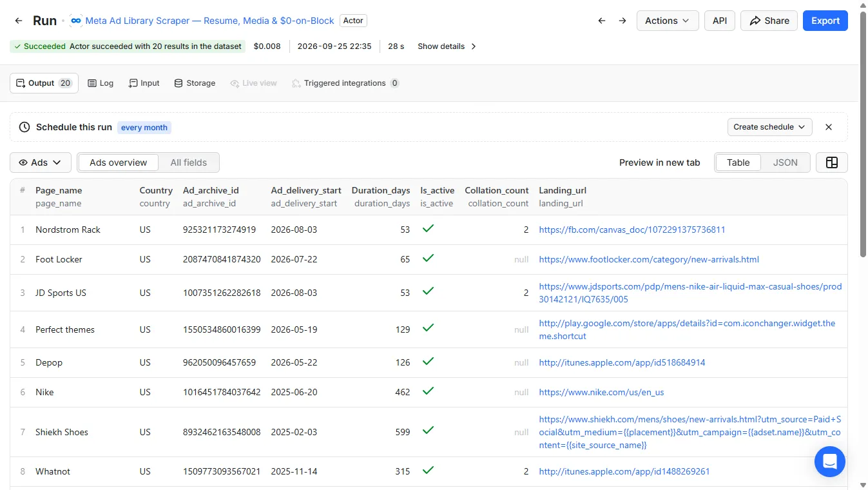Open the jdsports.com product link

[690, 293]
